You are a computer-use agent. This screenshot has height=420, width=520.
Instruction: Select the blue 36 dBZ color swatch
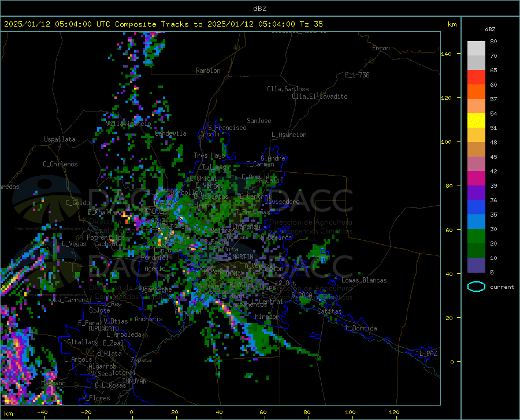[x=476, y=207]
